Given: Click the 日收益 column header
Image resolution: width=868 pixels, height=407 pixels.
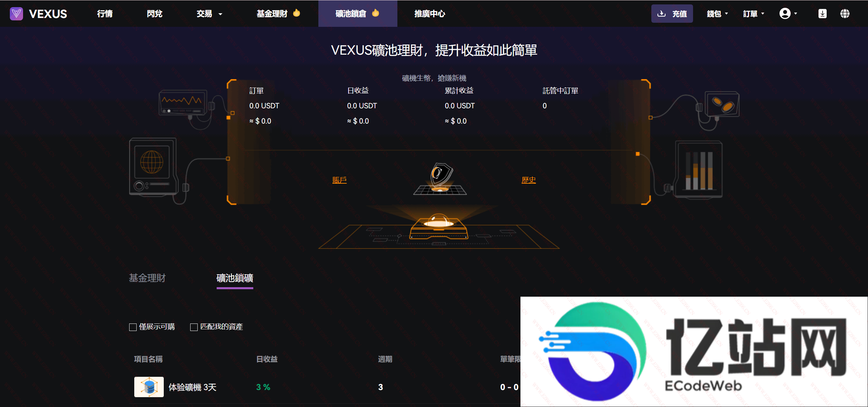Looking at the screenshot, I should (x=267, y=359).
